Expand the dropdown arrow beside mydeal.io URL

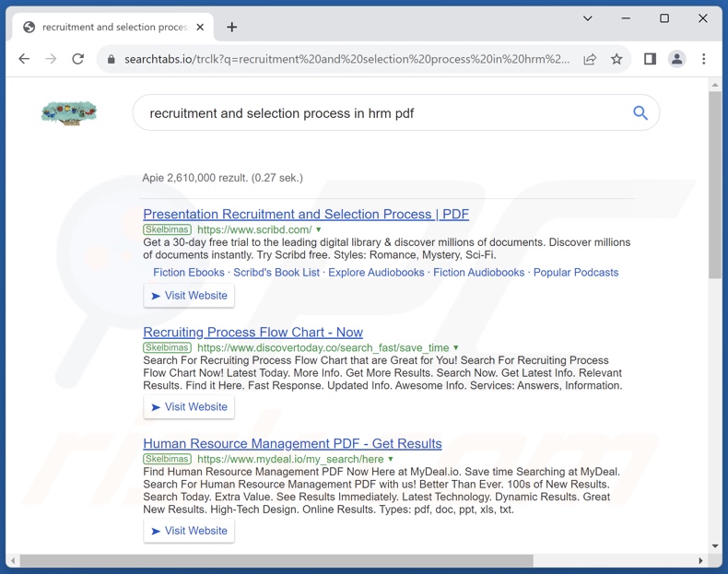(x=391, y=459)
